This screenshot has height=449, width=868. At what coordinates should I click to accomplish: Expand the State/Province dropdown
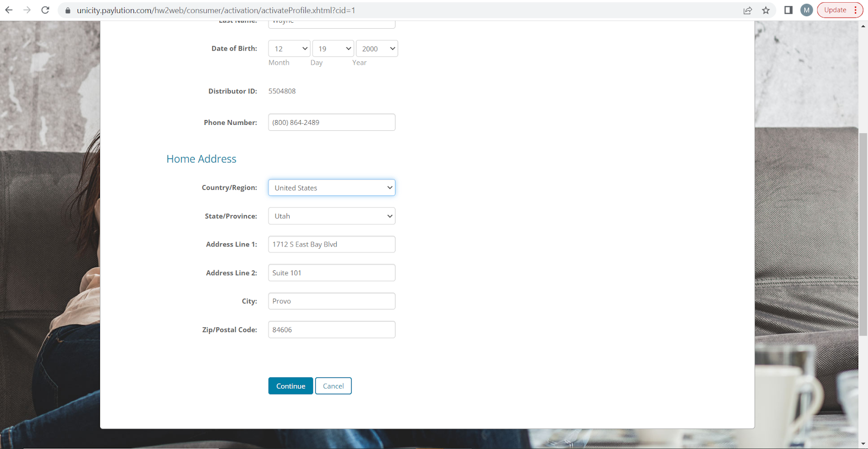332,216
